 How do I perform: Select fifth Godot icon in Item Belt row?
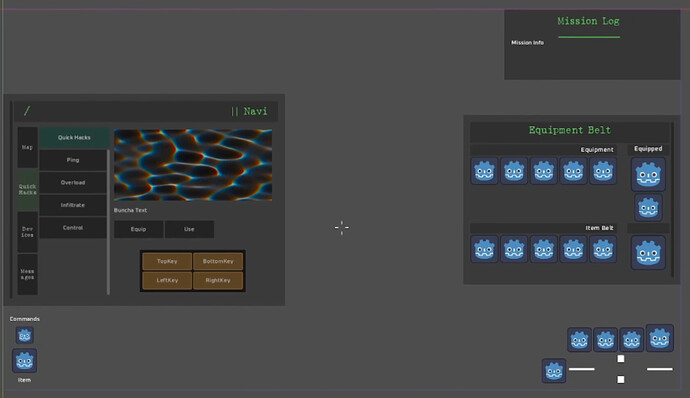pyautogui.click(x=603, y=249)
